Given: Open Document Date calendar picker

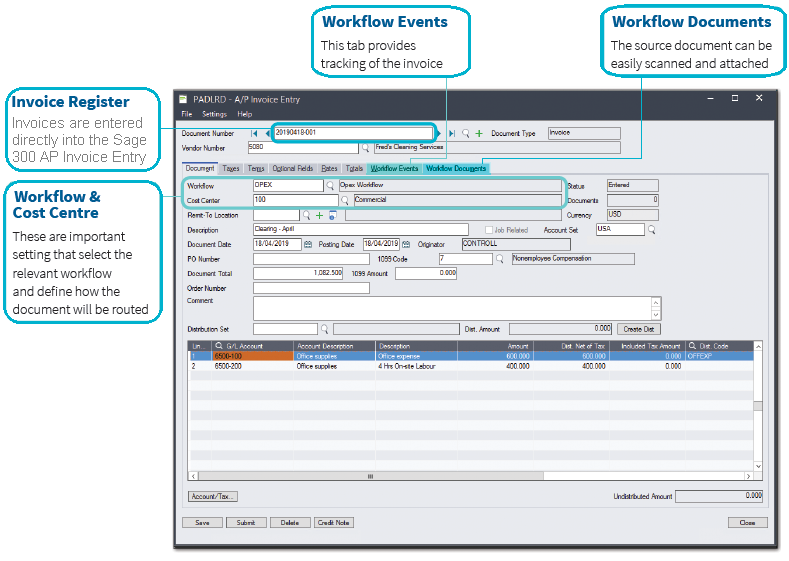Looking at the screenshot, I should click(308, 244).
